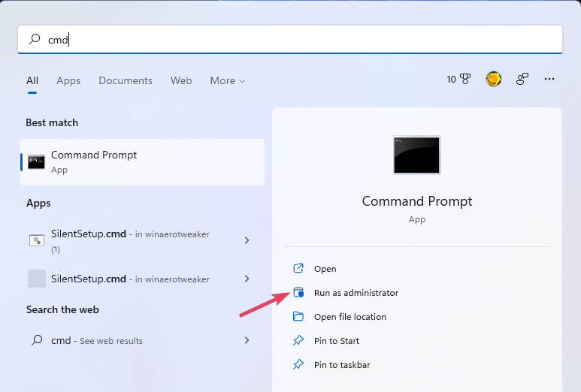Screen dimensions: 581x392
Task: Switch to the Web filter tab
Action: click(181, 80)
